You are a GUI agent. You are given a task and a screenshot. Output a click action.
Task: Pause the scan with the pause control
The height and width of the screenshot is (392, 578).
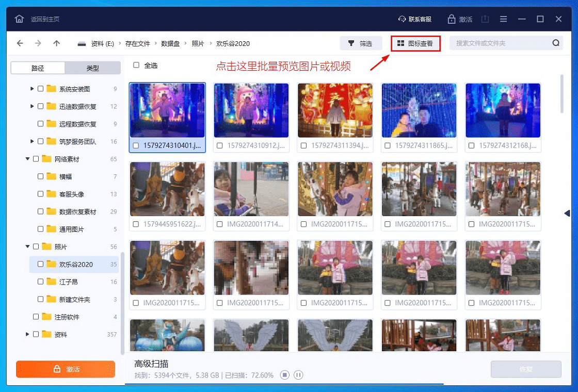tap(298, 375)
